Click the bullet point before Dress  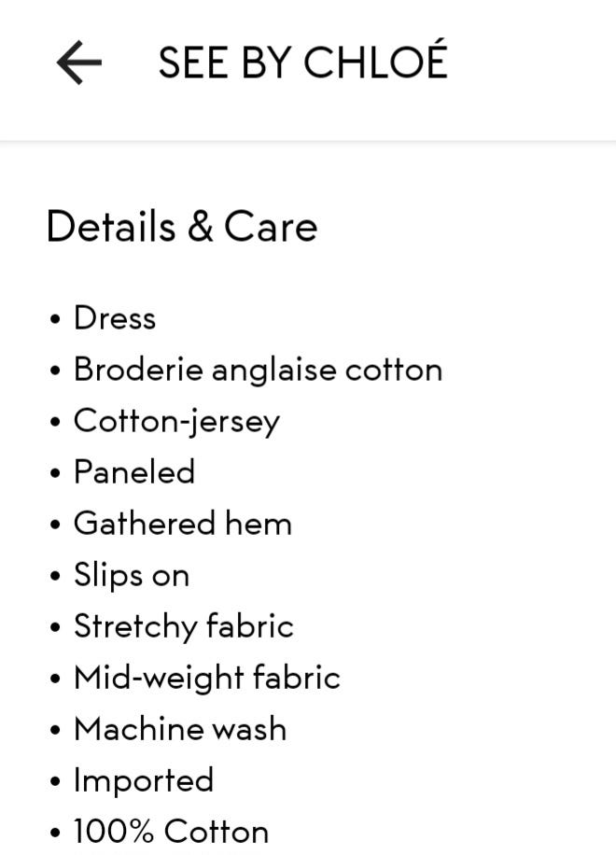[56, 319]
